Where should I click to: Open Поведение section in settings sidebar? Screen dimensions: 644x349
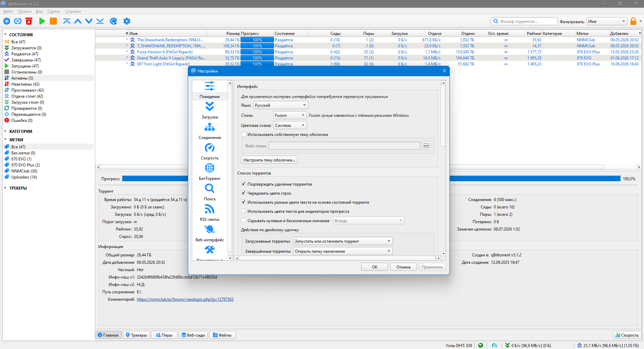click(x=210, y=90)
